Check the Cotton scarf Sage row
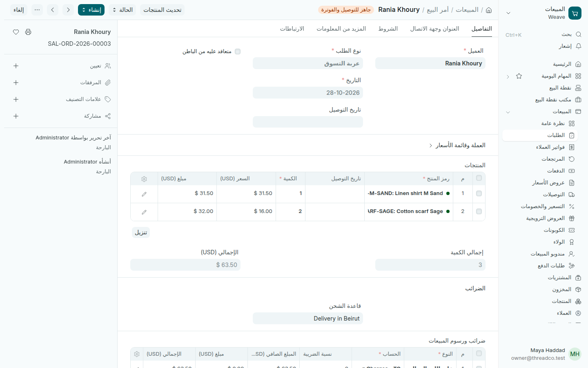Screen dimensions: 588x368 [479, 211]
